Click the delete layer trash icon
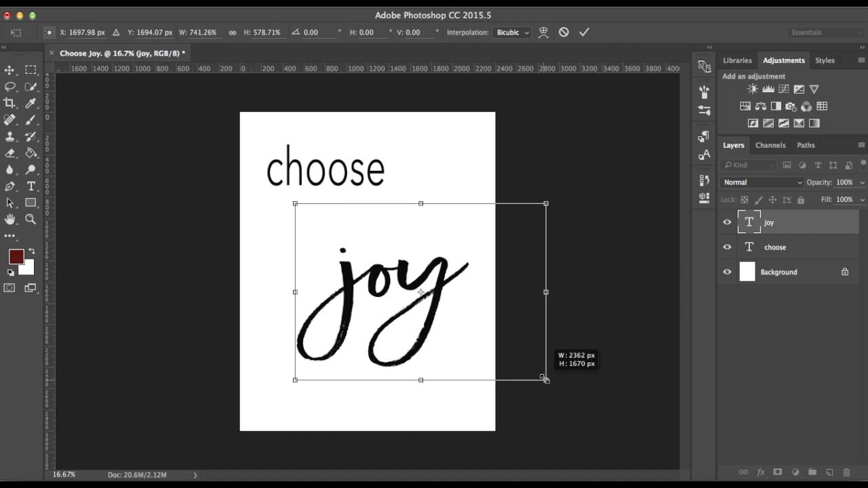The width and height of the screenshot is (868, 488). (x=846, y=472)
